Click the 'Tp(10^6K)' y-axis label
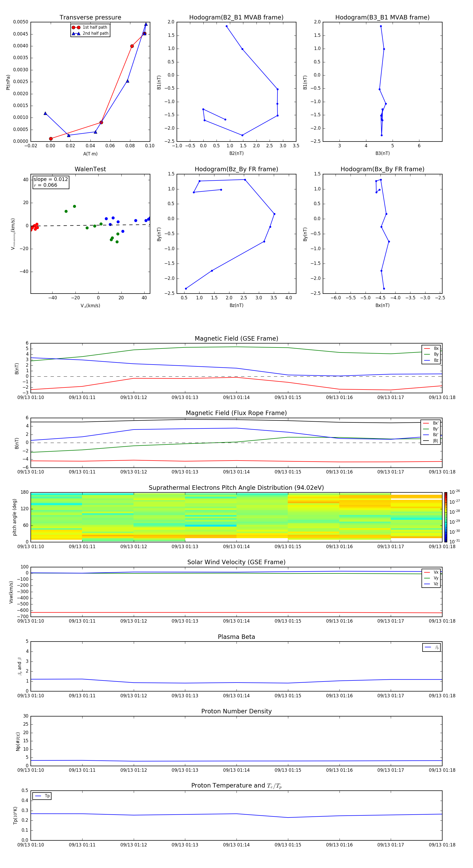Image resolution: width=473 pixels, height=868 pixels. (15, 815)
